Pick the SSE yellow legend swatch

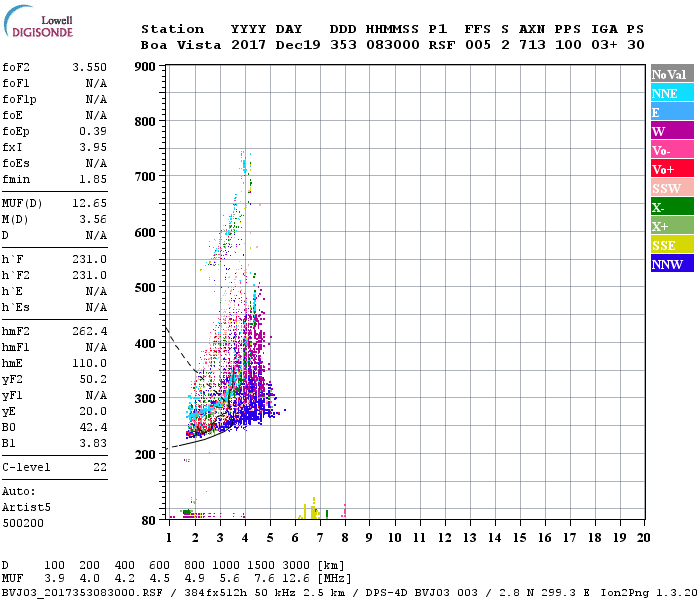(671, 245)
